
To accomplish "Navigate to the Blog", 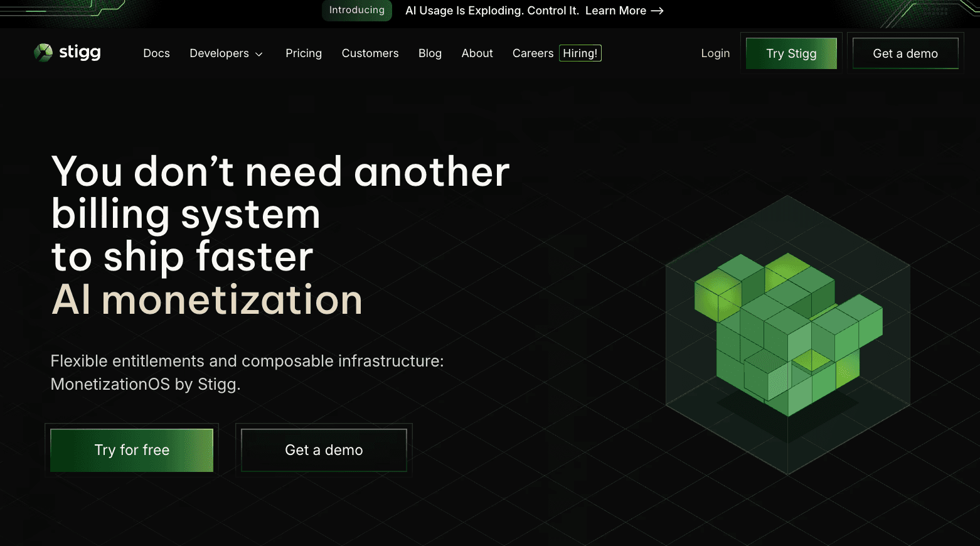I will click(430, 53).
